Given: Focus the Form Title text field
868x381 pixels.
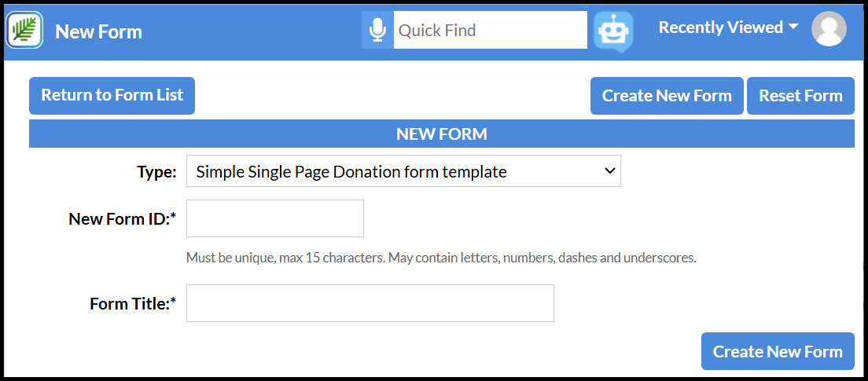Looking at the screenshot, I should click(x=370, y=303).
